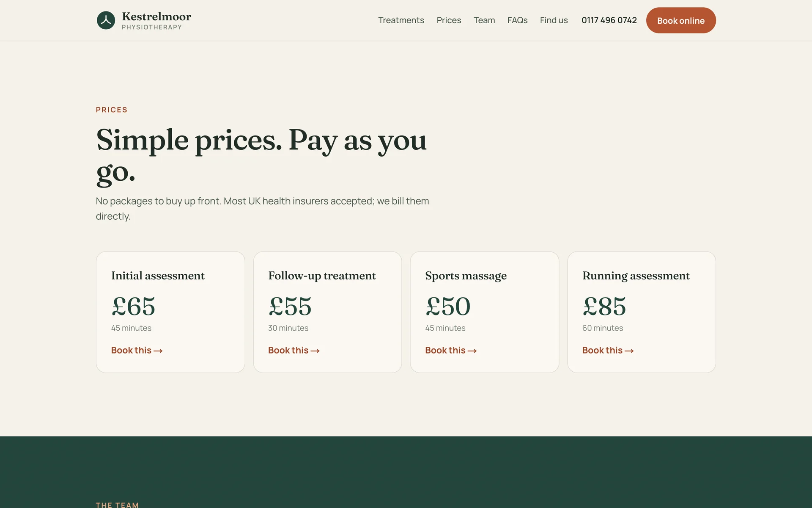Book the Initial assessment via Book this
This screenshot has width=812, height=508.
pyautogui.click(x=137, y=351)
